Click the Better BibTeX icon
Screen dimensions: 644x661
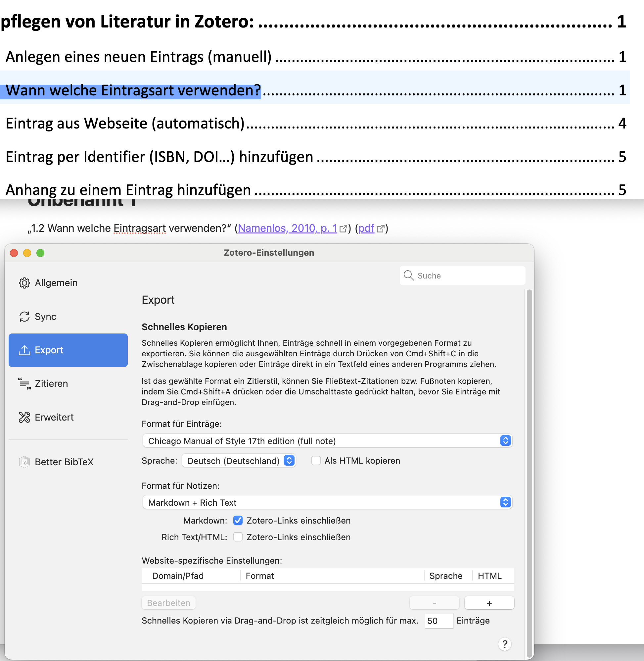pos(24,462)
